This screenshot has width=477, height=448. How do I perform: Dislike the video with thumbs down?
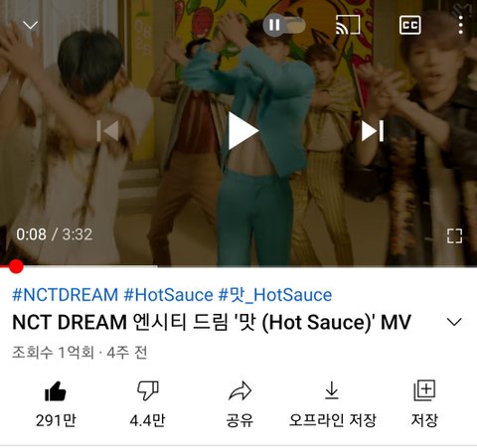148,404
